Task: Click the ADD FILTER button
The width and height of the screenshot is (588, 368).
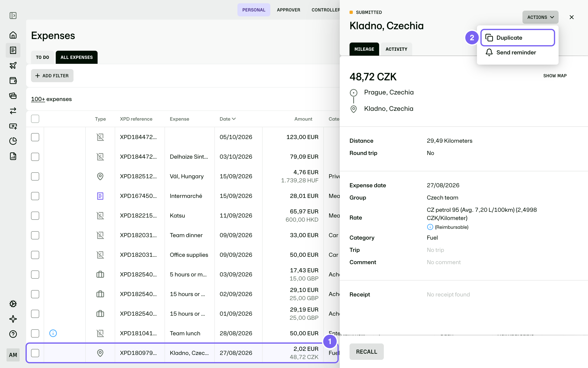Action: (52, 76)
